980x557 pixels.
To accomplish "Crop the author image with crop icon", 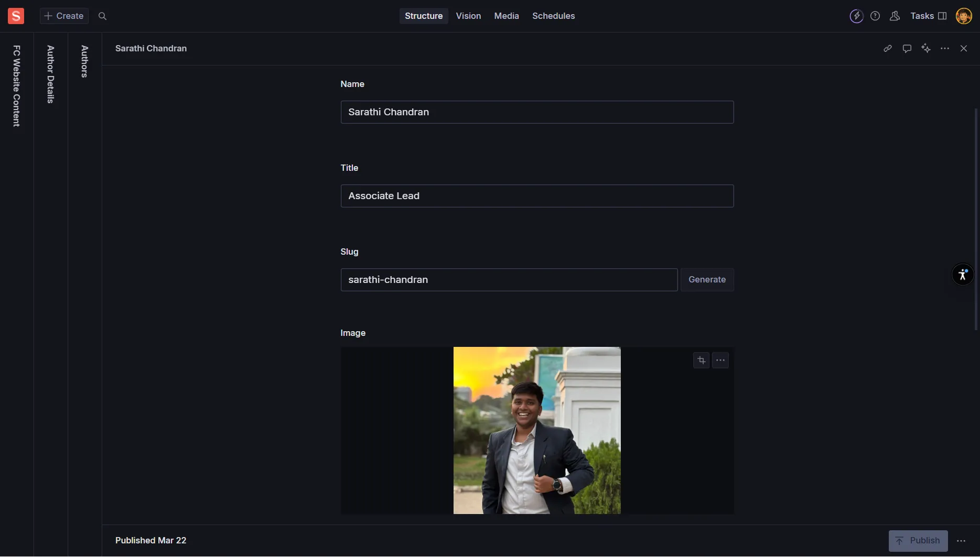I will [701, 361].
